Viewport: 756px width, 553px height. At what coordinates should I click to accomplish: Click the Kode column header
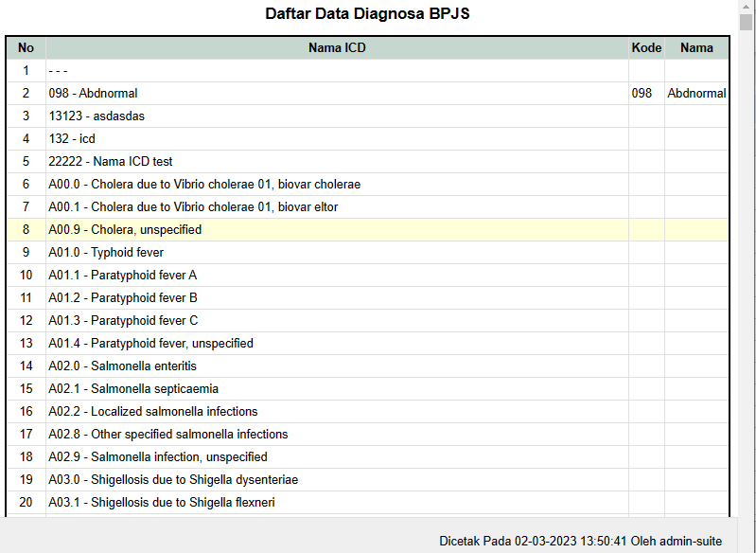pyautogui.click(x=646, y=47)
